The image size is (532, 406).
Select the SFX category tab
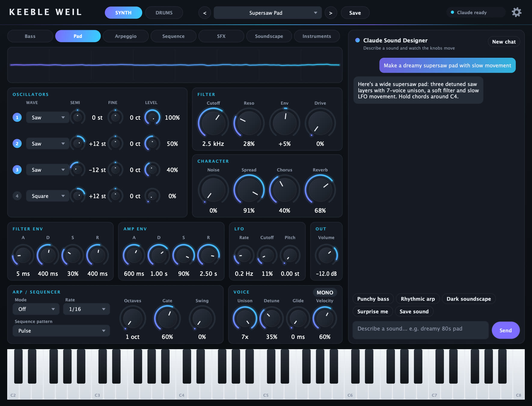[221, 36]
